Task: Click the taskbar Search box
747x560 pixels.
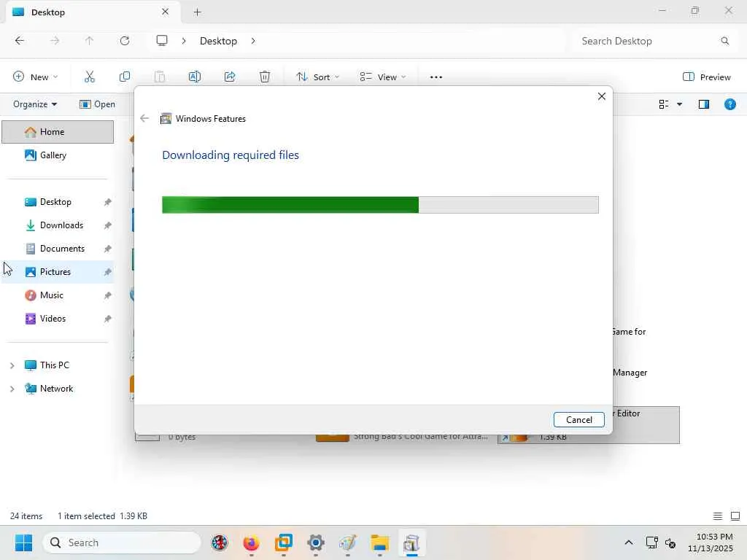Action: (x=122, y=542)
